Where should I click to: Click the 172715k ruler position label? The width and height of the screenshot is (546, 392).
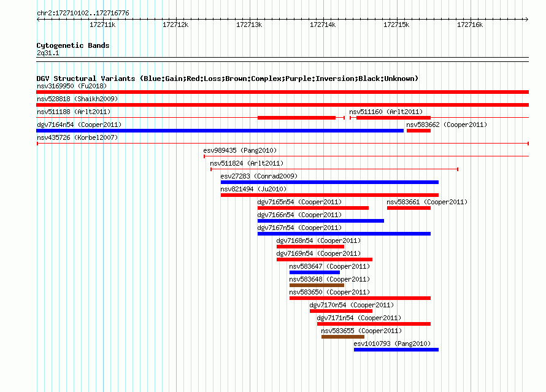pyautogui.click(x=396, y=25)
